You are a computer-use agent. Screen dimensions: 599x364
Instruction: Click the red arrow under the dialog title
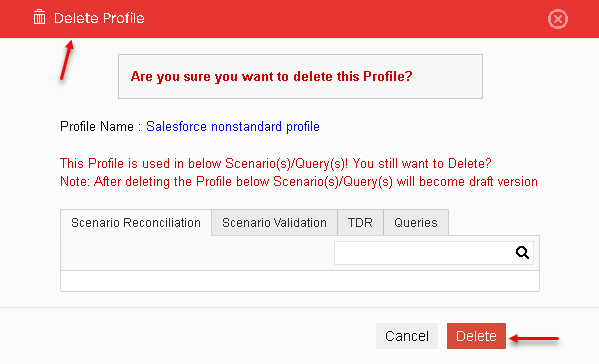pyautogui.click(x=66, y=60)
